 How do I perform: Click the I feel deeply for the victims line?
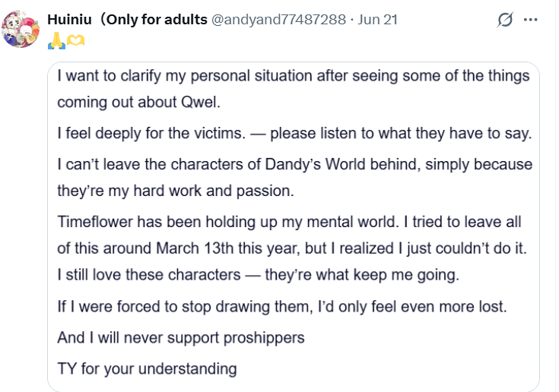tap(294, 134)
